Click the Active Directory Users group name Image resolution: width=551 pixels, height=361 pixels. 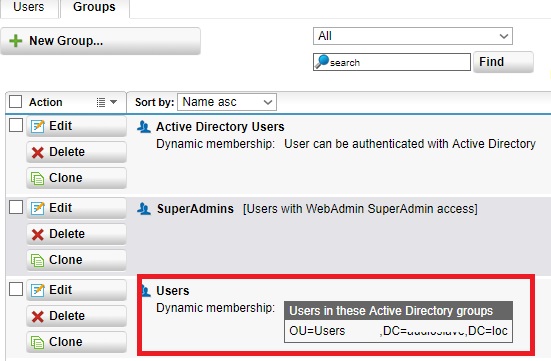[x=220, y=127]
